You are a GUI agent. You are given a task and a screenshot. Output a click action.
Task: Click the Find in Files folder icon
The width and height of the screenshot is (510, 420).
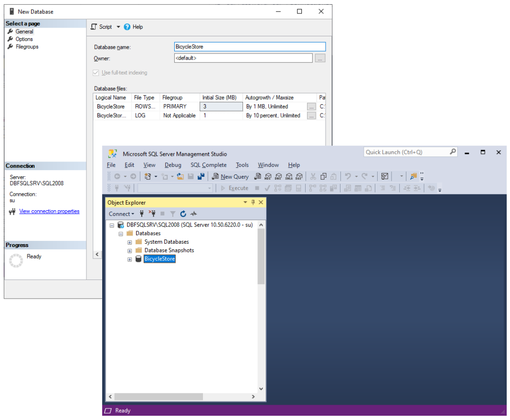414,176
